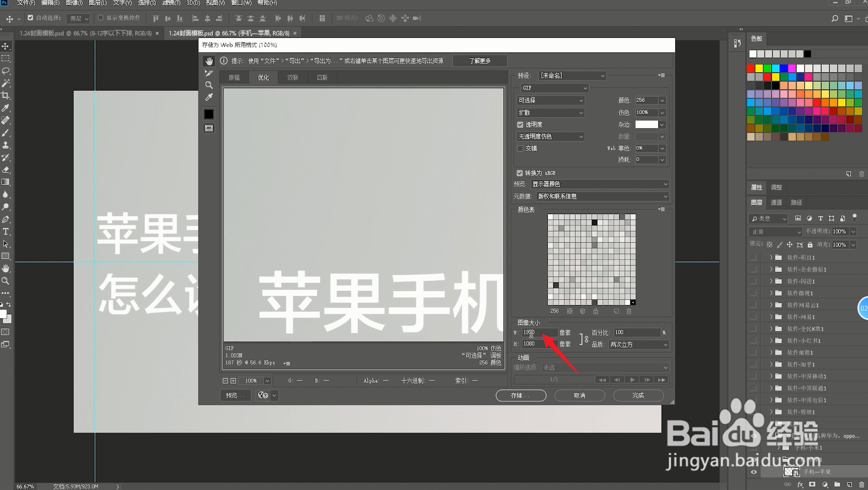Viewport: 868px width, 490px height.
Task: Select the Zoom tool in Save for Web dialog
Action: tap(209, 85)
